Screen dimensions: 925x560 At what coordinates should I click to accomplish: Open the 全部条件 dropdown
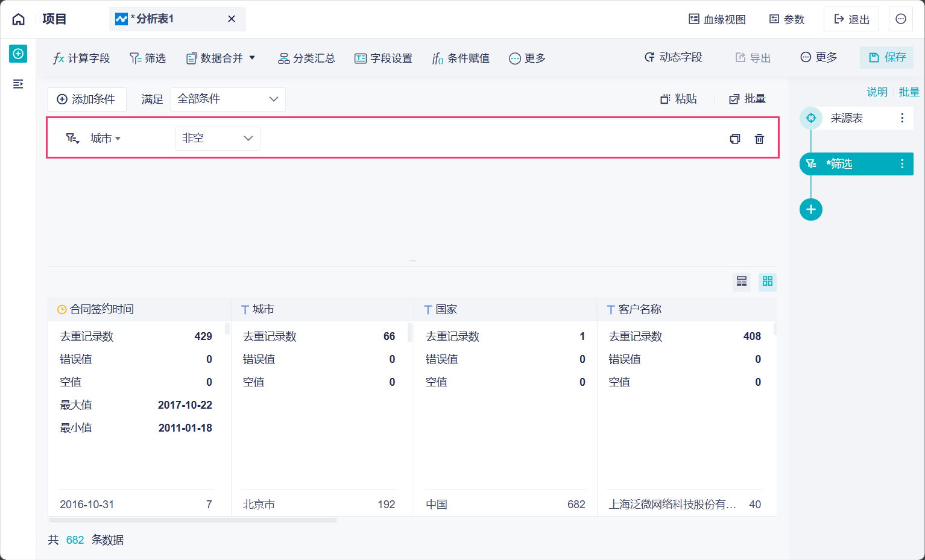pos(228,99)
